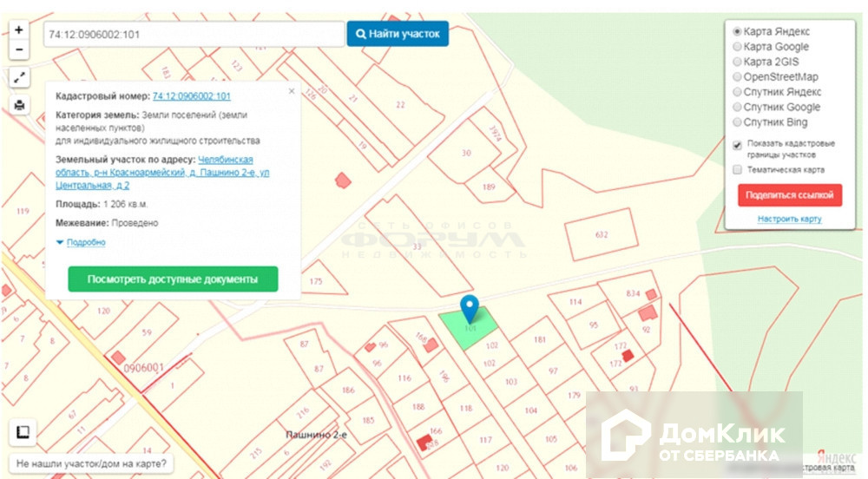This screenshot has width=868, height=479.
Task: Toggle Показать кадастровые границы участков checkbox
Action: [x=737, y=146]
